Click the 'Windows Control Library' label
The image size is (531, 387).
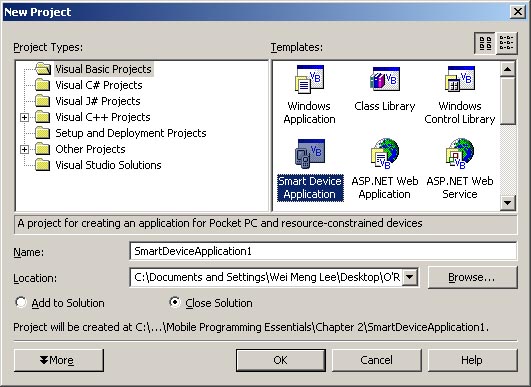pyautogui.click(x=460, y=113)
